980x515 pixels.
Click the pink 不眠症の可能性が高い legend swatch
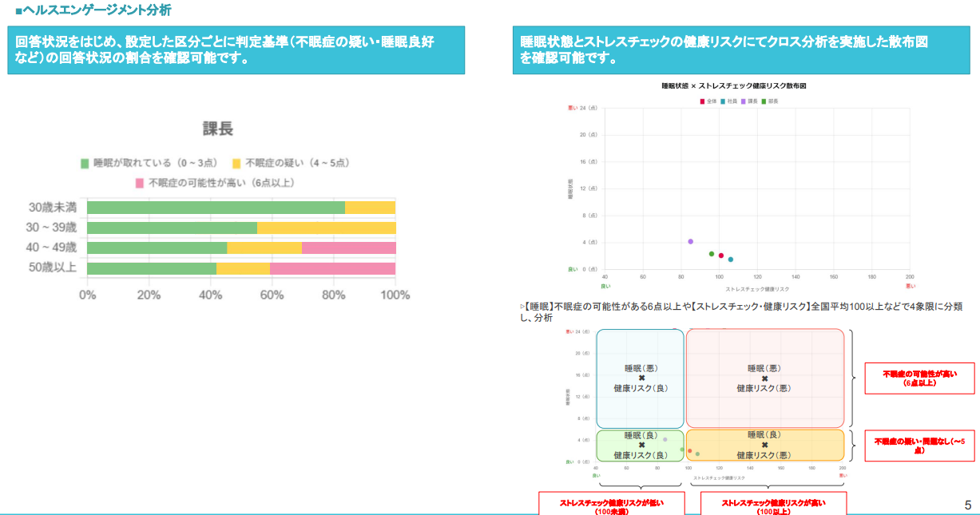pyautogui.click(x=140, y=183)
